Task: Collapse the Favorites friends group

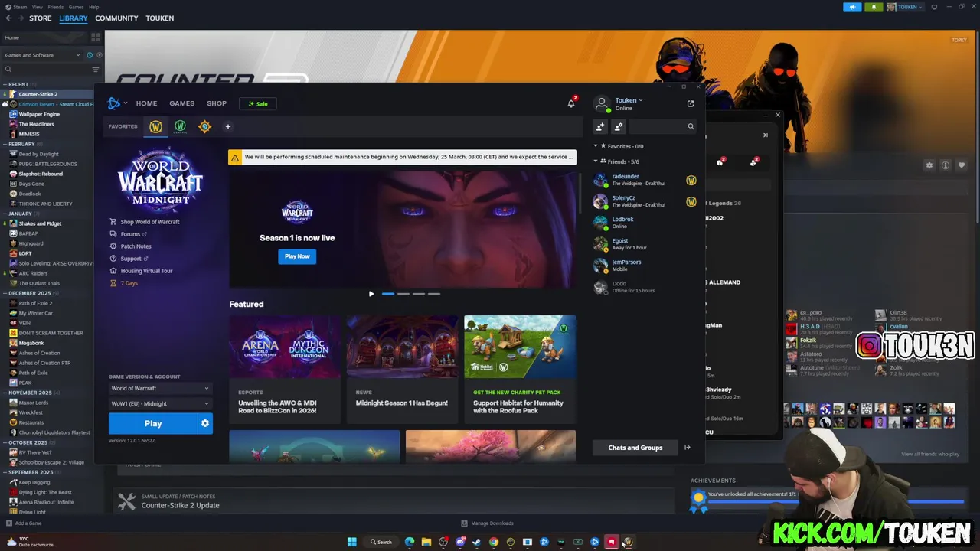Action: click(x=596, y=146)
